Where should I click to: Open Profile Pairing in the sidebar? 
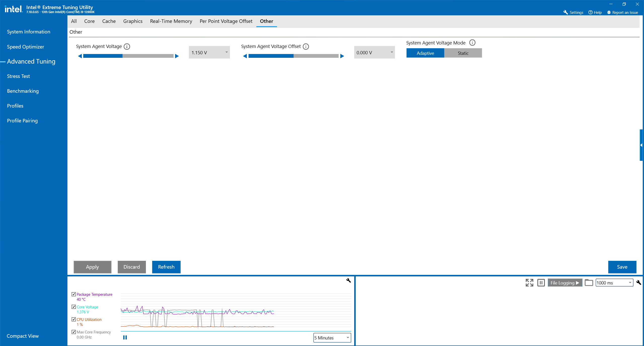click(22, 121)
